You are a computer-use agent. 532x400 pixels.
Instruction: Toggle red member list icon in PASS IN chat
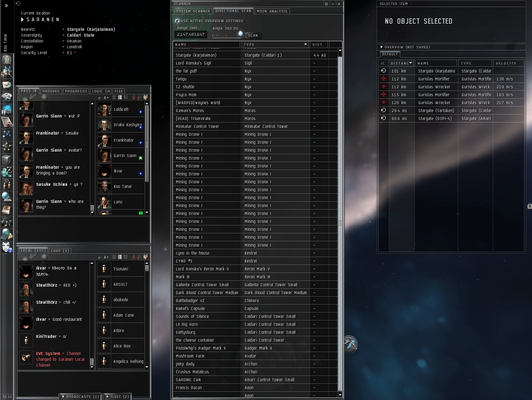[134, 97]
